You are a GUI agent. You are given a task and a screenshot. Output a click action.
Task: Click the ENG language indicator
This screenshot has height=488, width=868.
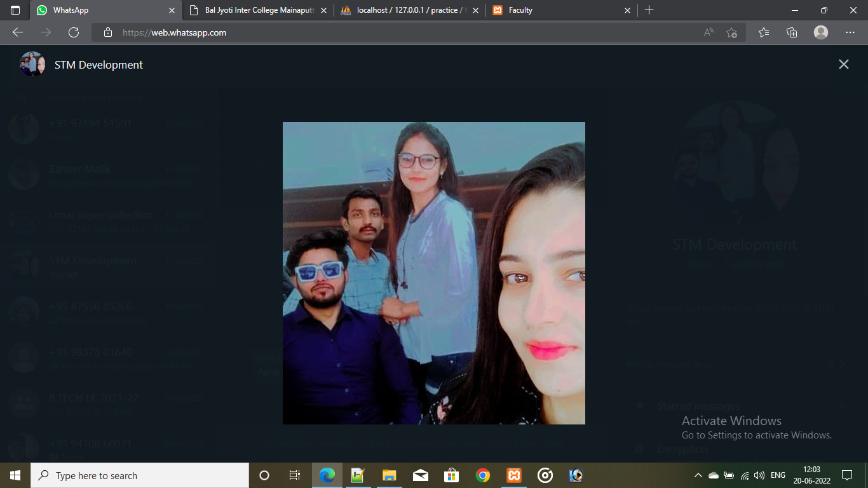(778, 475)
